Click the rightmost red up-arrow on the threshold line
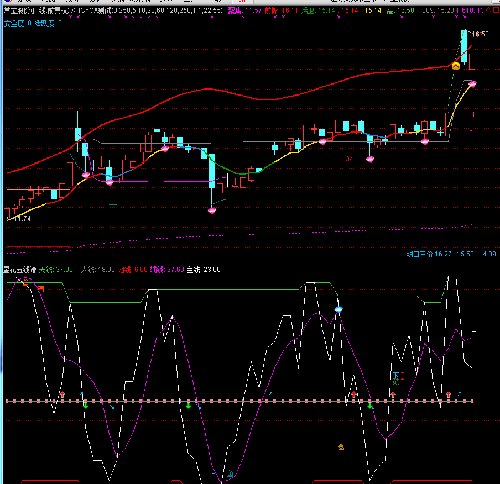This screenshot has width=500, height=484. click(x=448, y=395)
